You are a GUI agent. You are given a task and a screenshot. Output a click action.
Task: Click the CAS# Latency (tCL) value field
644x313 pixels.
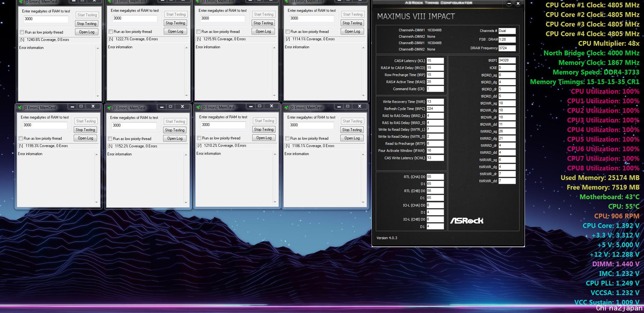(x=435, y=60)
